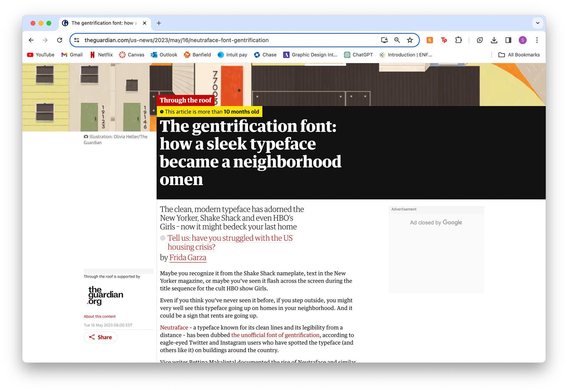Open the orange Honey extension icon
The height and width of the screenshot is (392, 568).
click(x=430, y=40)
